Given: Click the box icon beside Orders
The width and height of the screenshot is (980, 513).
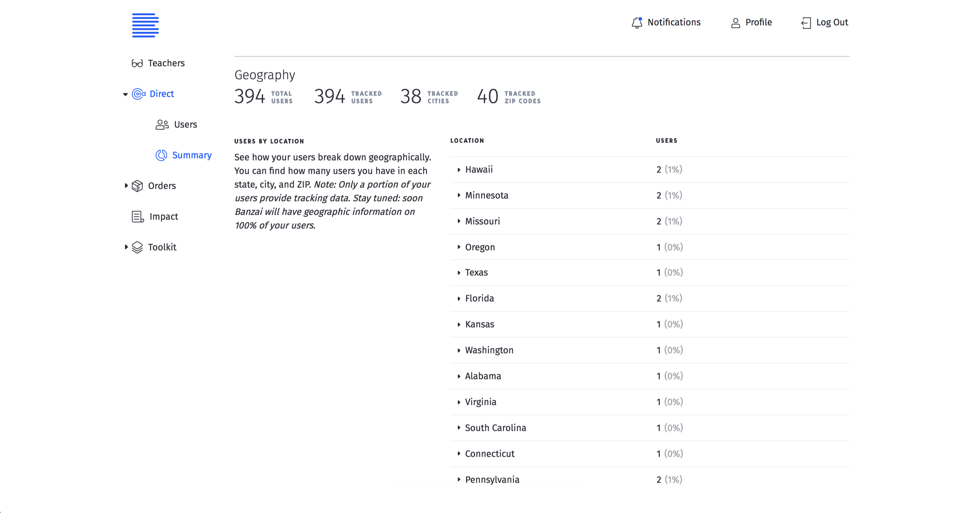Looking at the screenshot, I should coord(137,186).
